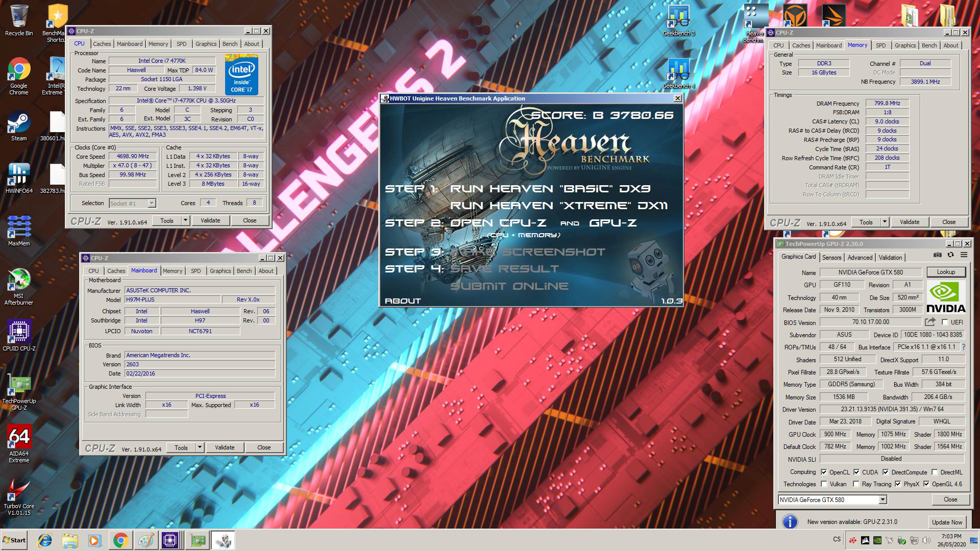Expand the Tools arrow in the CPU-Z Mainboard window
980x551 pixels.
pyautogui.click(x=200, y=447)
